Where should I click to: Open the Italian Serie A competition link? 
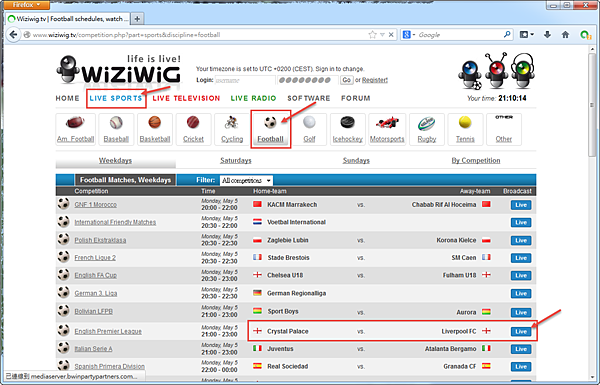[x=93, y=349]
